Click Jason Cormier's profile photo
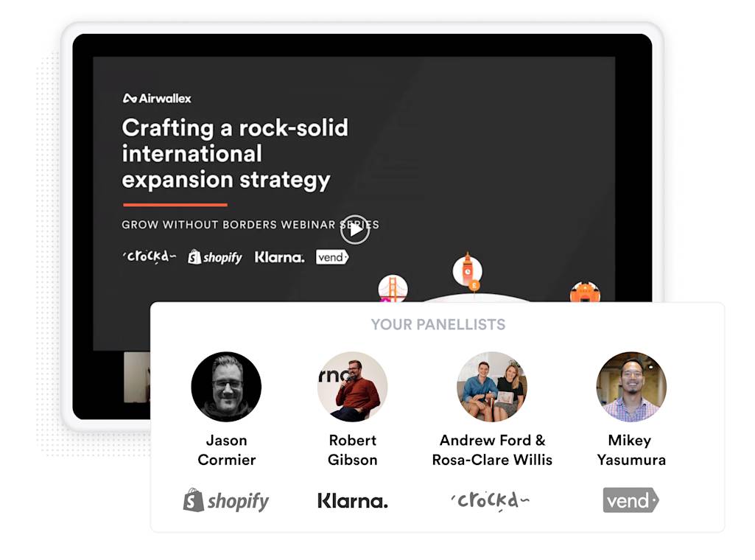This screenshot has width=755, height=560. tap(226, 387)
